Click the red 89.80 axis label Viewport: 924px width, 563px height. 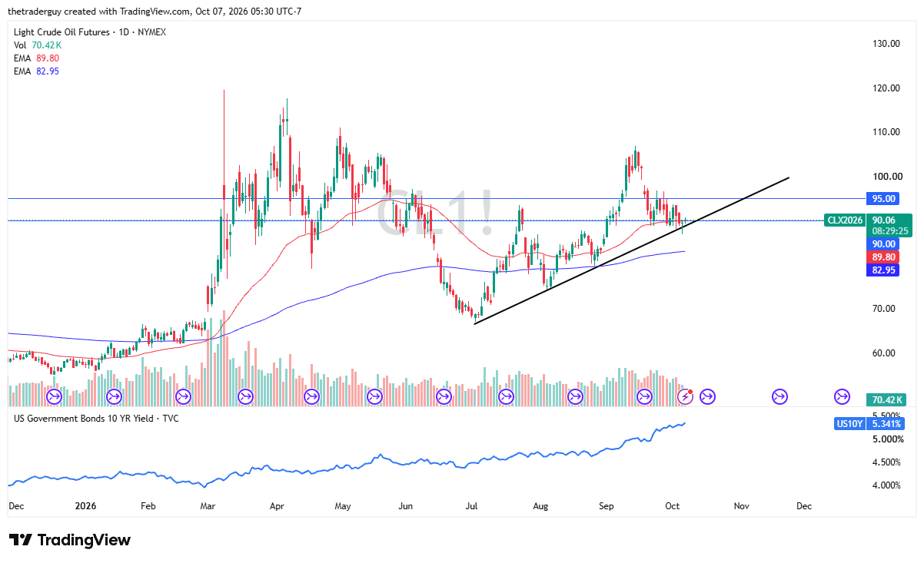point(883,257)
